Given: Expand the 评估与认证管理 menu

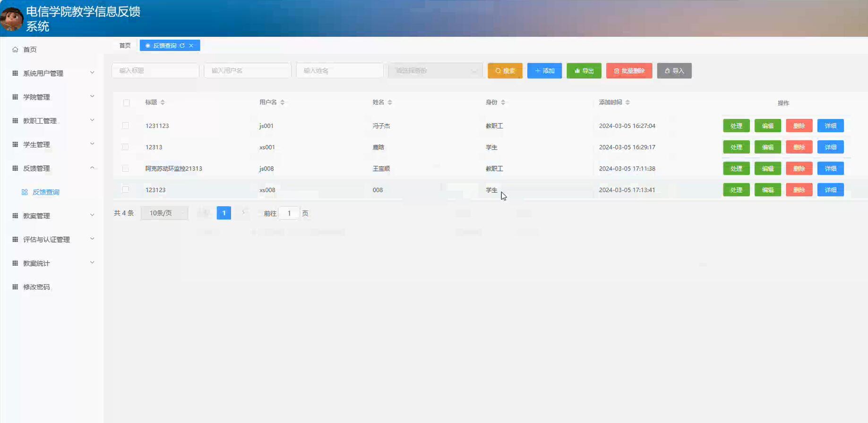Looking at the screenshot, I should pos(92,238).
